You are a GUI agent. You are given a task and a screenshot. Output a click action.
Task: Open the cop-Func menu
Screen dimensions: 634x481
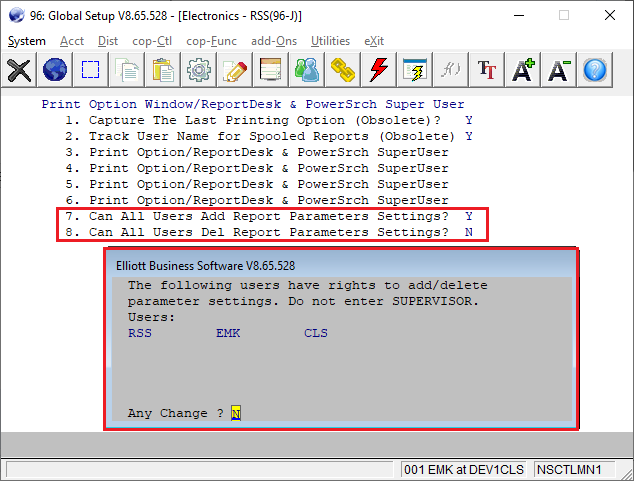(211, 41)
